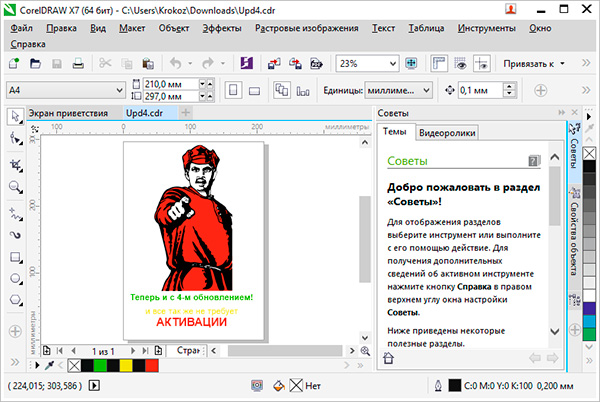The height and width of the screenshot is (402, 600).
Task: Set page orientation to portrait
Action: [233, 91]
